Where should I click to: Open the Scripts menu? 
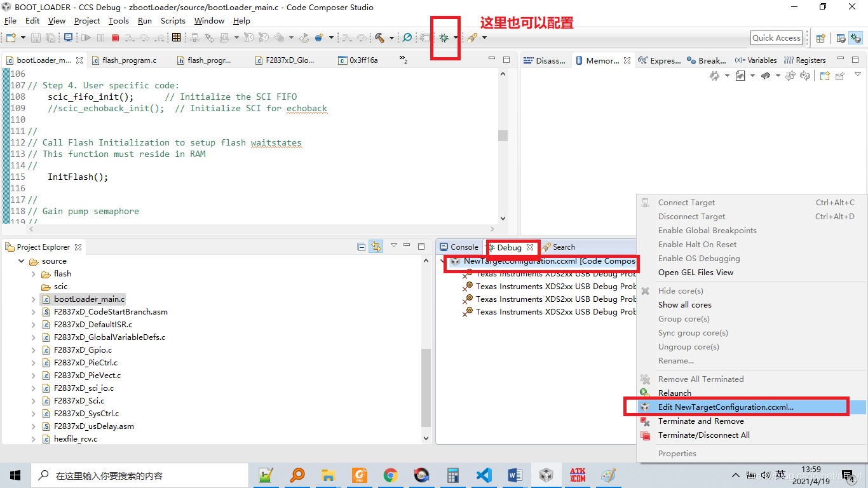(173, 21)
